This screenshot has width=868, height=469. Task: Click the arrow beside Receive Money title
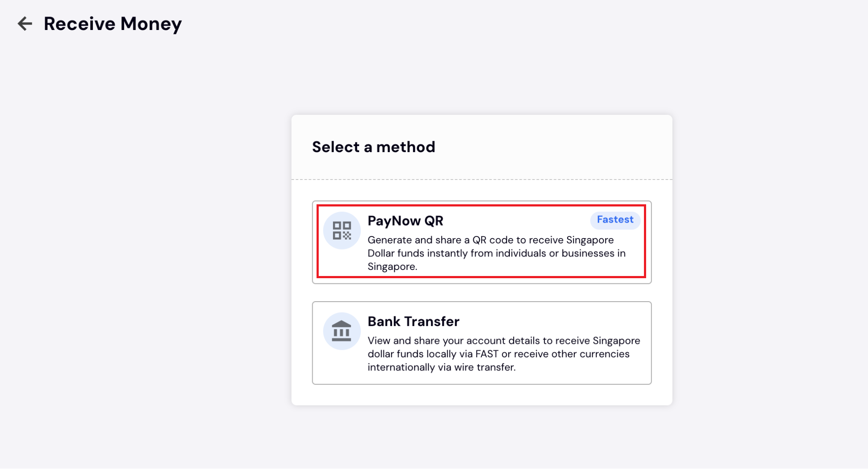pyautogui.click(x=25, y=23)
